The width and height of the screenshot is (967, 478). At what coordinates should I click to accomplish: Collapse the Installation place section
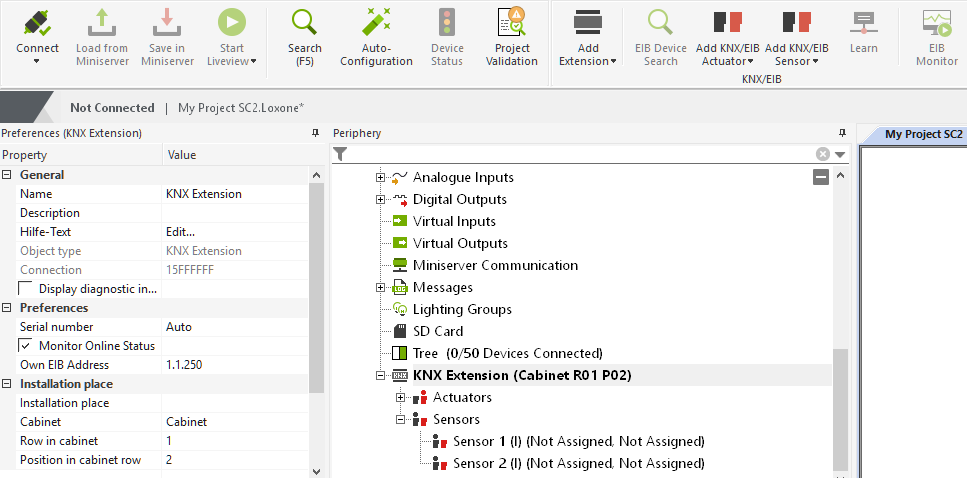tap(7, 384)
